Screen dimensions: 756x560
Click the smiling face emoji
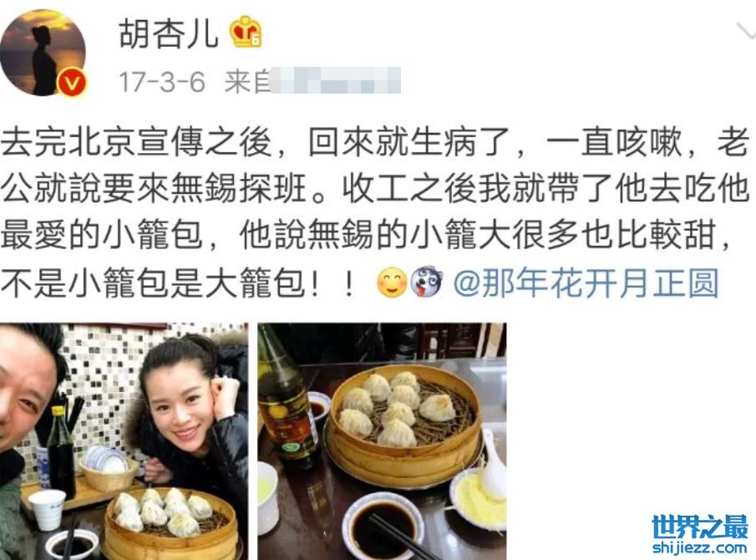392,283
